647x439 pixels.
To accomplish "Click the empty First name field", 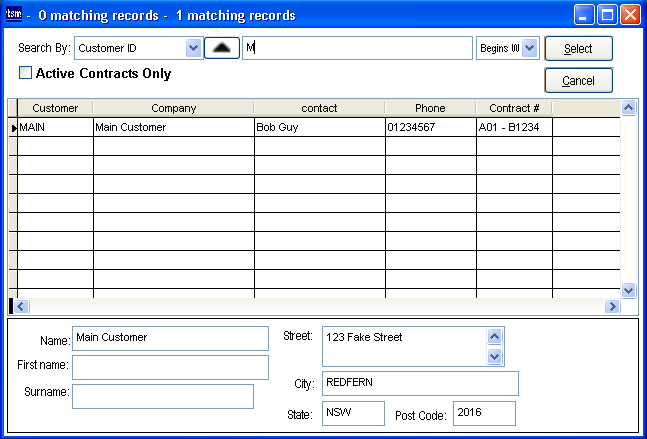I will [x=170, y=367].
